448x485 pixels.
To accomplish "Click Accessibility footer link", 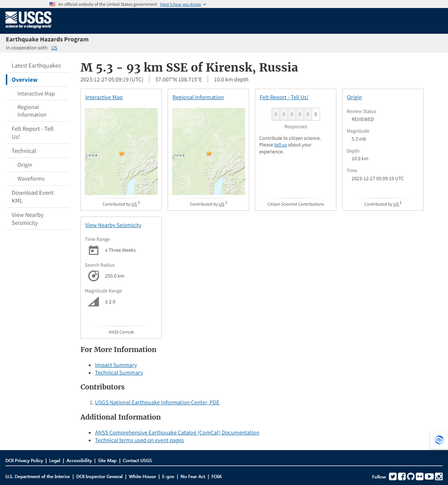I will click(x=79, y=461).
